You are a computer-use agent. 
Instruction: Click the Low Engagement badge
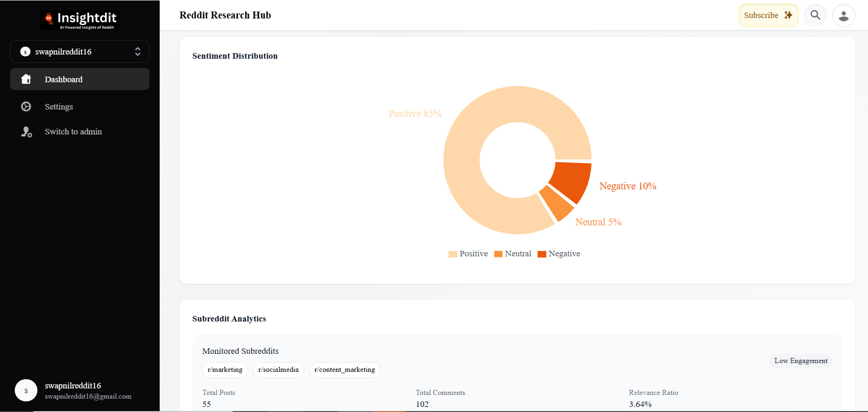tap(801, 361)
